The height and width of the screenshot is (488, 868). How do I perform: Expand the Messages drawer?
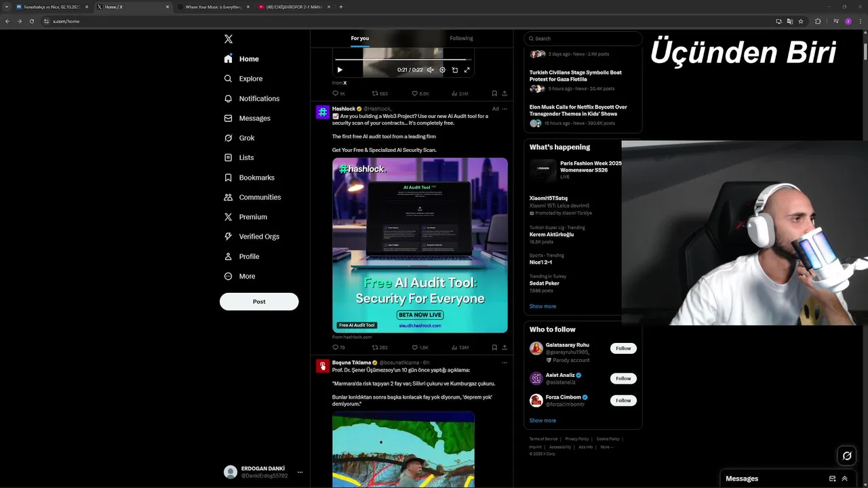pos(844,479)
